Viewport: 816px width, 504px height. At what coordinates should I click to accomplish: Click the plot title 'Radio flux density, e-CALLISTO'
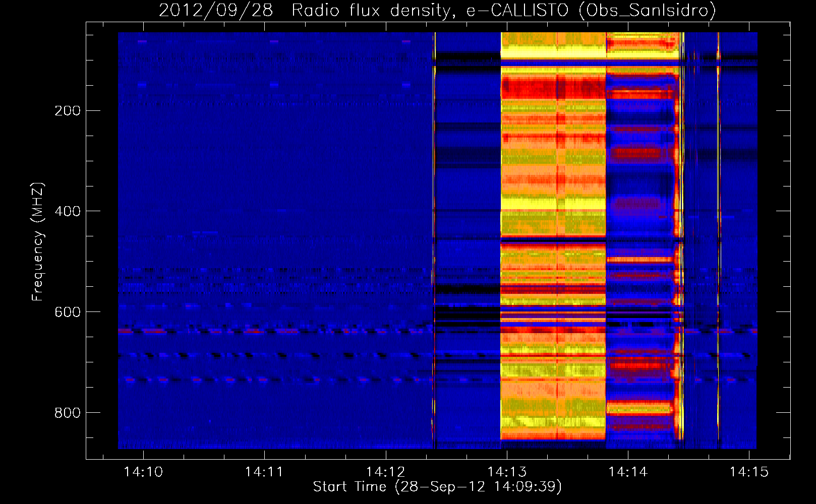430,10
